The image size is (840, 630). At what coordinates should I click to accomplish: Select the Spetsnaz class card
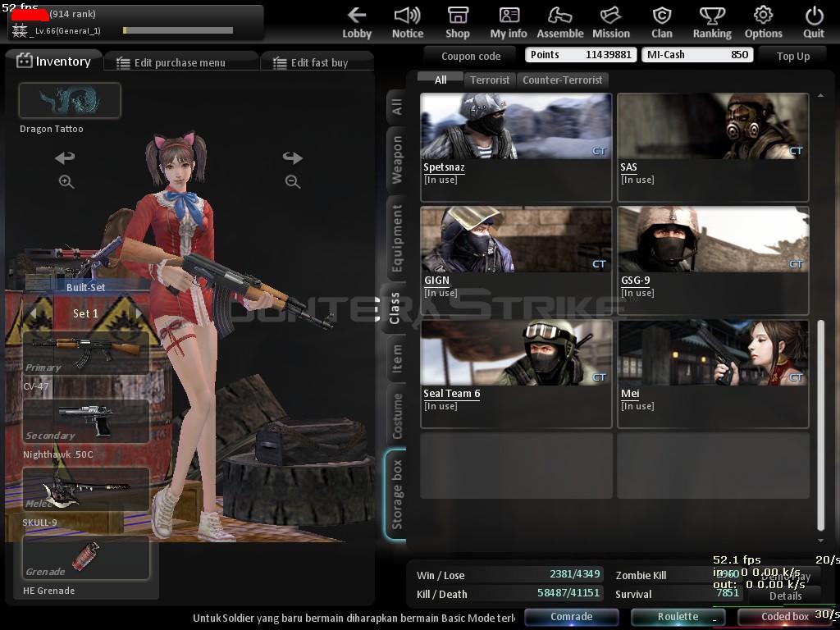click(x=516, y=147)
